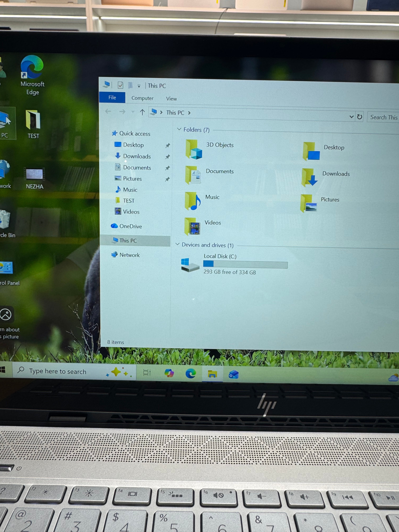Open the Computer ribbon tab
Viewport: 399px width, 532px height.
142,98
